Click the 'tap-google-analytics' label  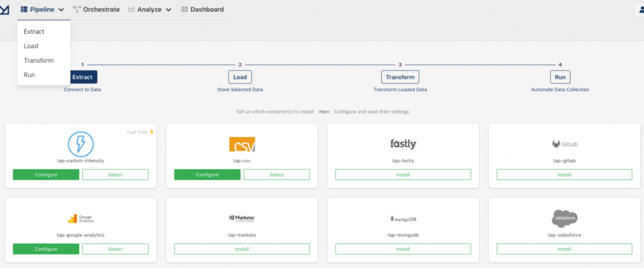pyautogui.click(x=80, y=235)
